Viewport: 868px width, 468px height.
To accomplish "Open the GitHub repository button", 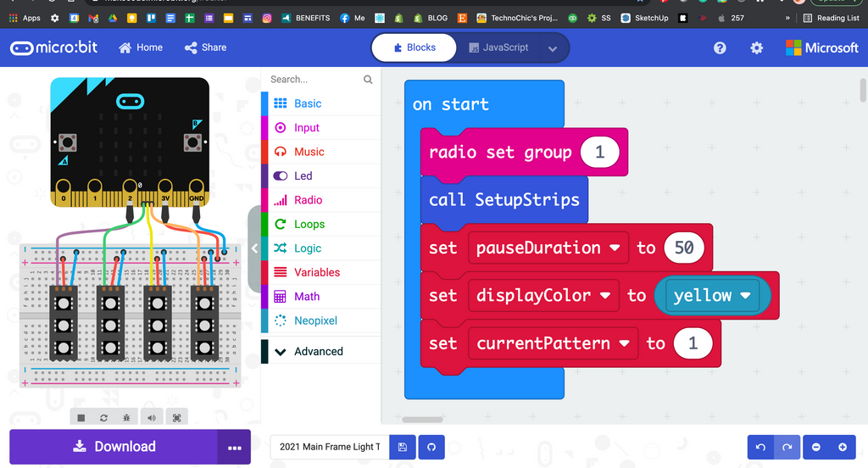I will [431, 447].
